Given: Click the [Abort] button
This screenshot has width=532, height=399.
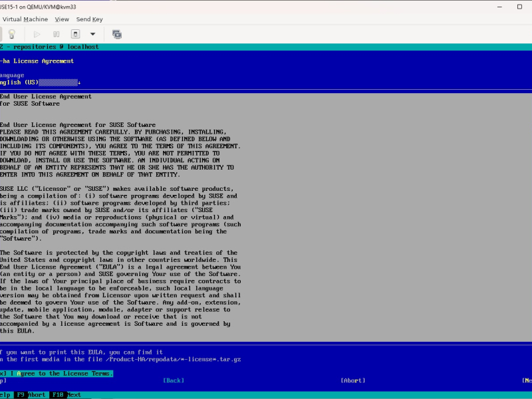Looking at the screenshot, I should tap(353, 380).
